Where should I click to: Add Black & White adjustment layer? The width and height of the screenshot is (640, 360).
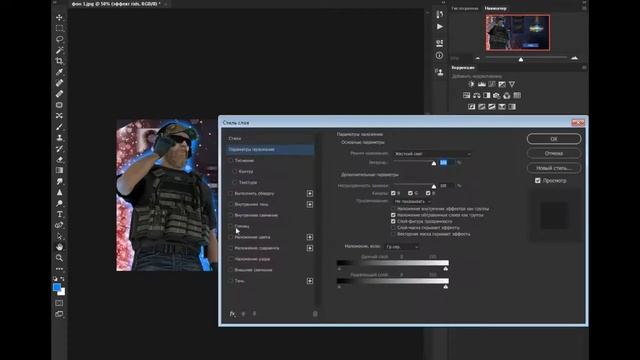(487, 96)
